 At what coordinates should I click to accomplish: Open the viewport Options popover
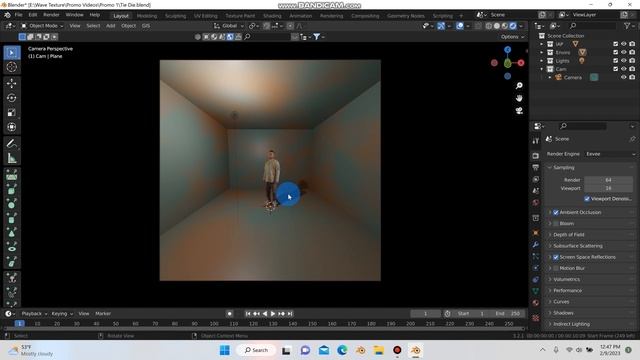[x=512, y=37]
